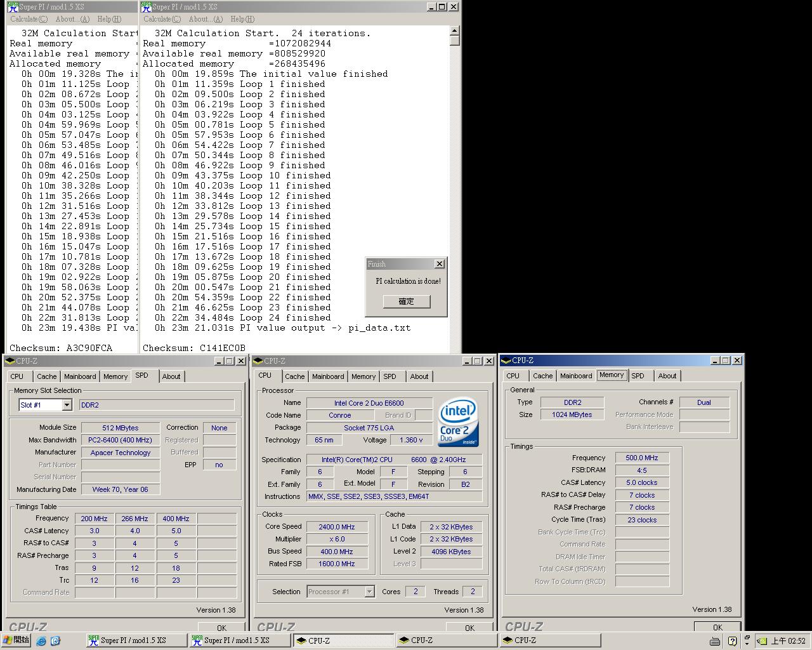Select the Cache tab in the SPD CPU-Z window
The height and width of the screenshot is (650, 812).
point(46,376)
